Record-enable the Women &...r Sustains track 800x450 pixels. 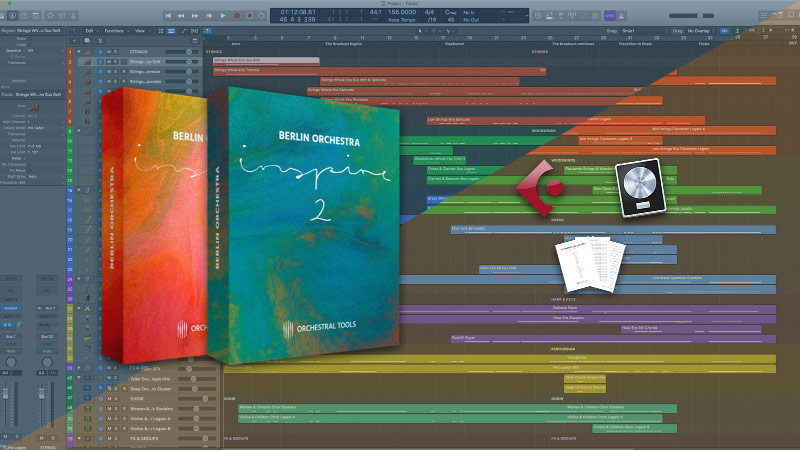coord(124,409)
